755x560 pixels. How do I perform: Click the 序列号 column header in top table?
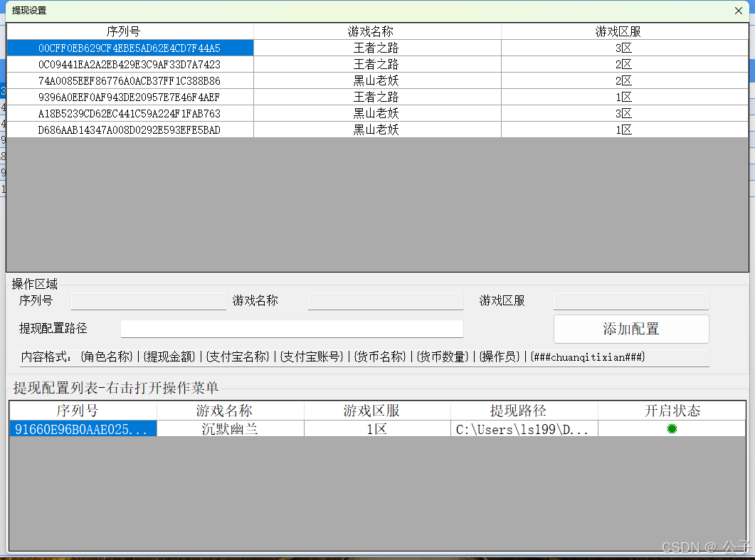point(130,31)
